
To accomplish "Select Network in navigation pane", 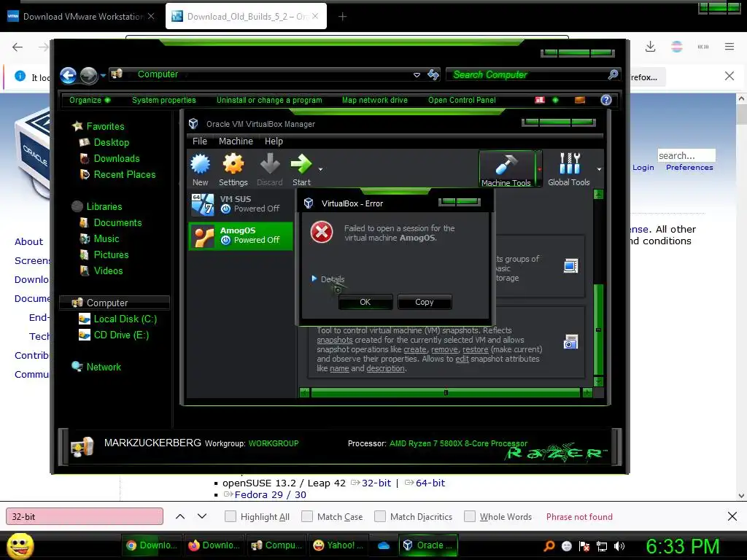I will (x=104, y=367).
